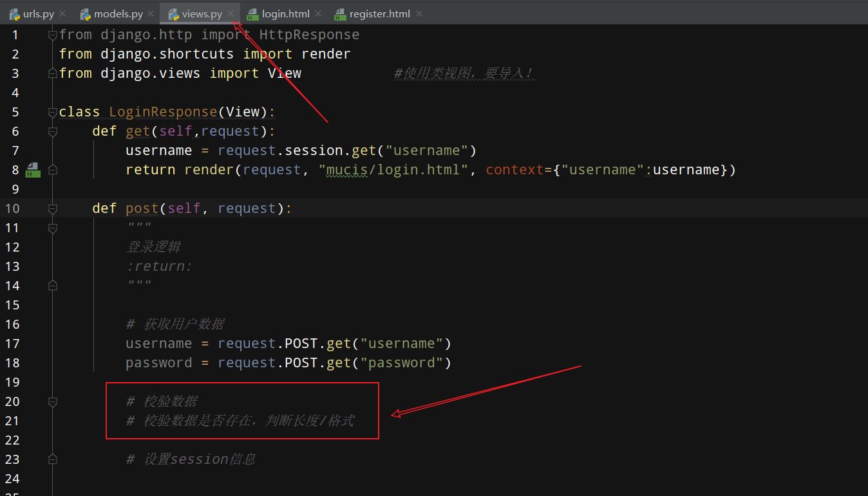Click the Python file icon on models.py tab
This screenshot has height=496, width=868.
[85, 14]
